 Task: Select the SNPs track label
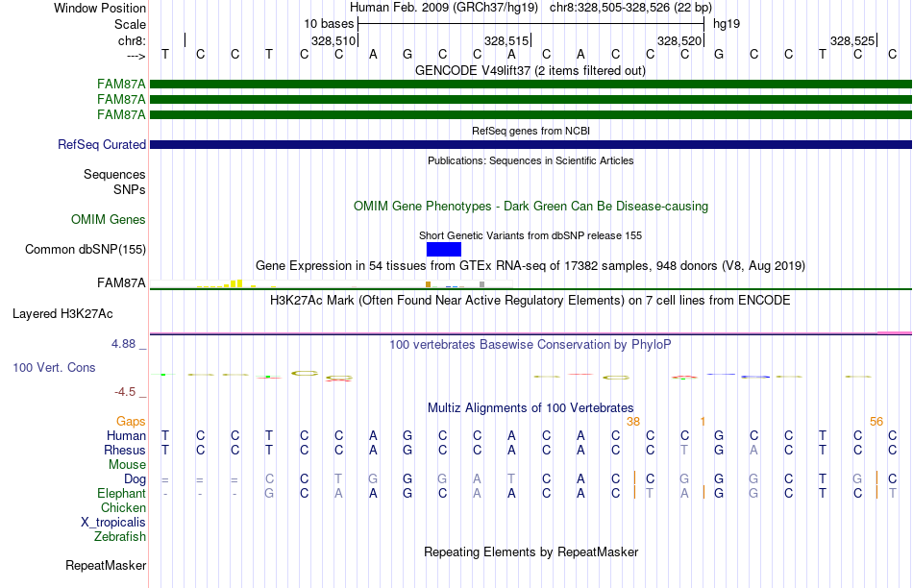(x=130, y=190)
